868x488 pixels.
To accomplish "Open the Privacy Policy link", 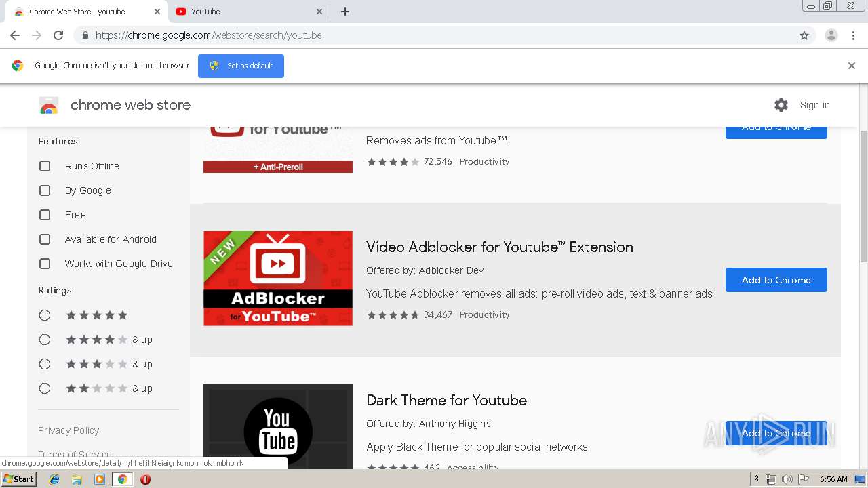I will (68, 430).
